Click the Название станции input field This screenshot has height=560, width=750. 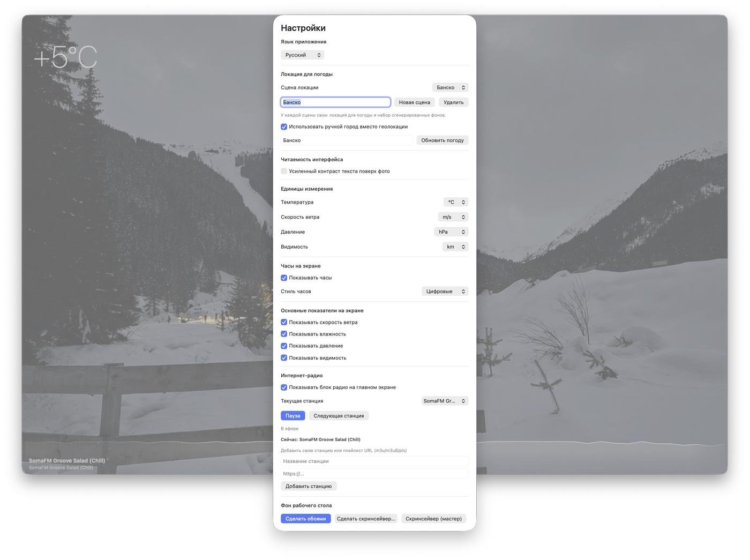click(x=374, y=461)
